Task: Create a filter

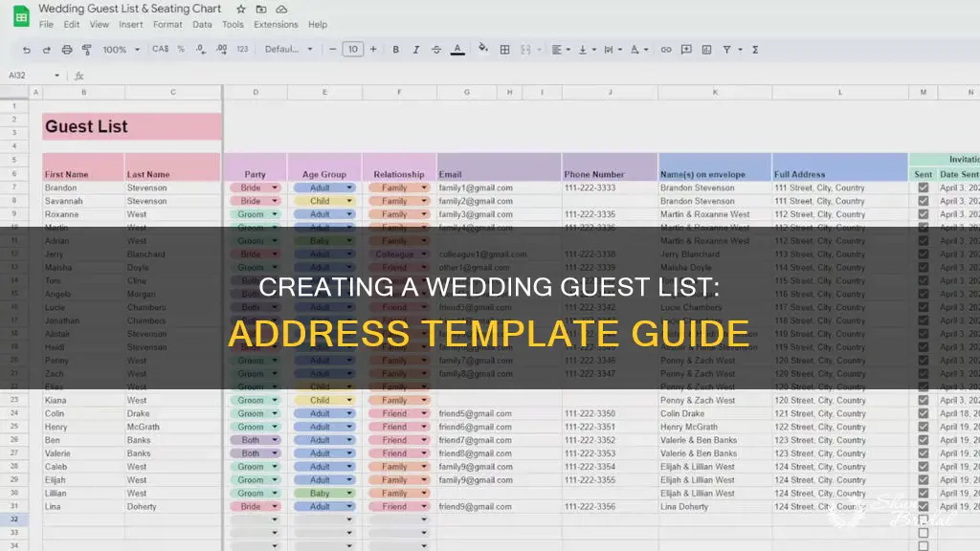Action: click(727, 50)
